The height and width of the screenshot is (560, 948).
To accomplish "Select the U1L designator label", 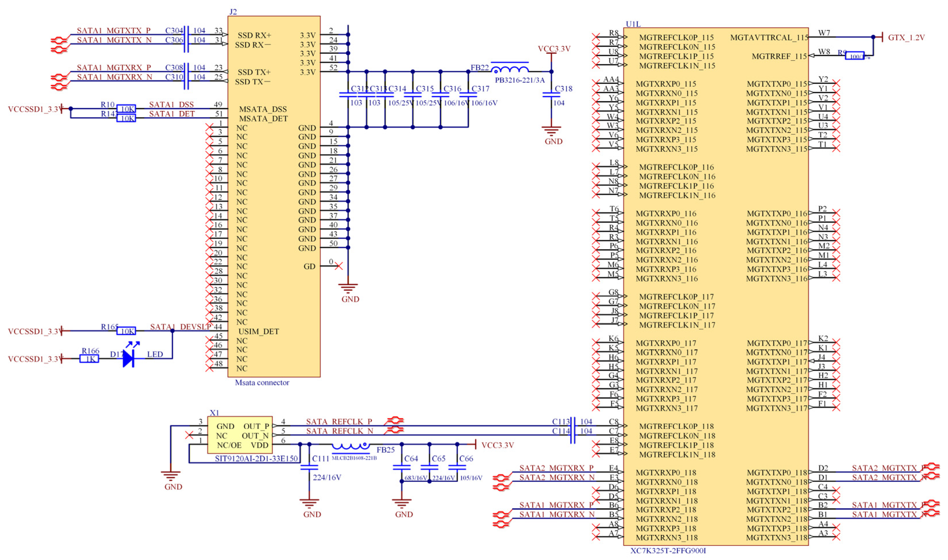I will pyautogui.click(x=633, y=24).
